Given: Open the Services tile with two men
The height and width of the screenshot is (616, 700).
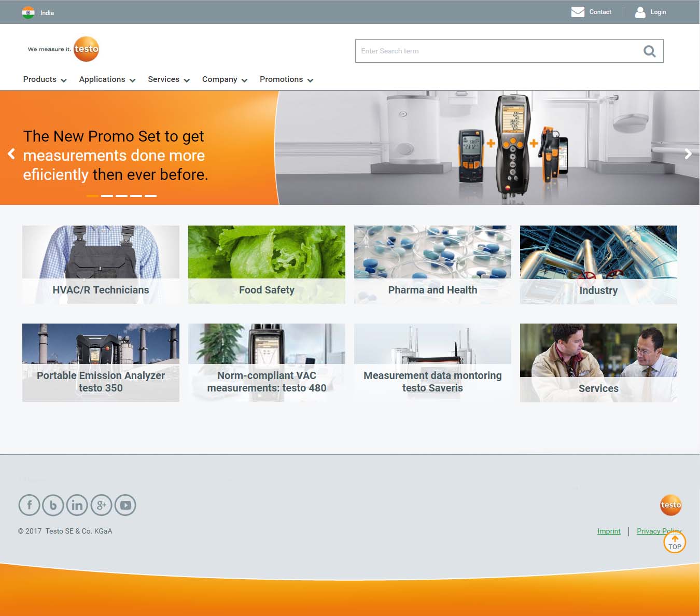Looking at the screenshot, I should click(x=598, y=362).
